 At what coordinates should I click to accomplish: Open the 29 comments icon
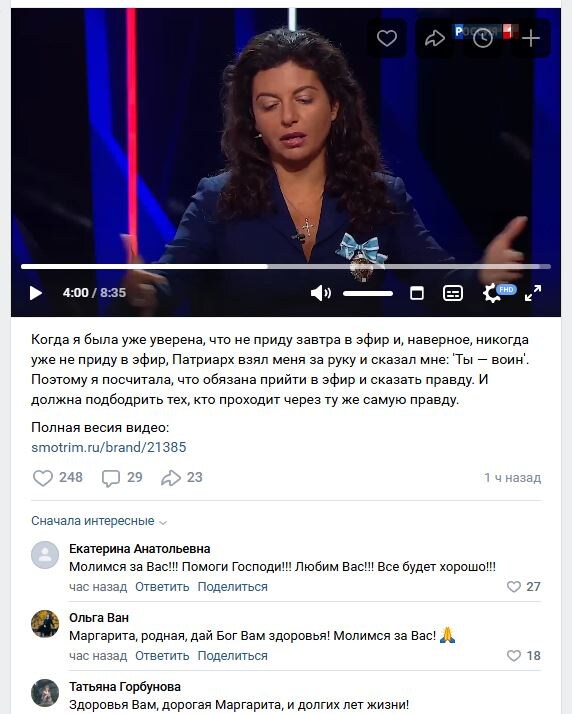coord(122,478)
